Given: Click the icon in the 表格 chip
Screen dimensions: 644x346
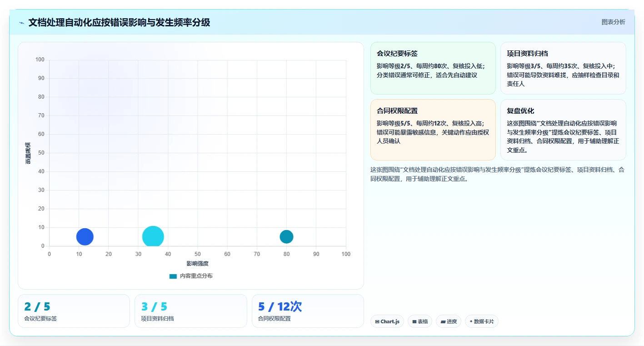Looking at the screenshot, I should pyautogui.click(x=414, y=321).
